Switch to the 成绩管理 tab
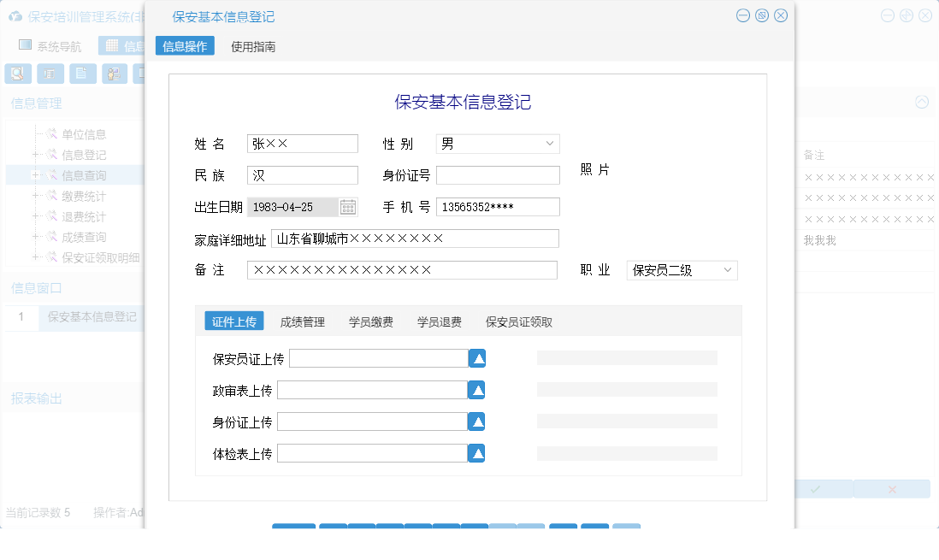The height and width of the screenshot is (560, 939). tap(301, 321)
